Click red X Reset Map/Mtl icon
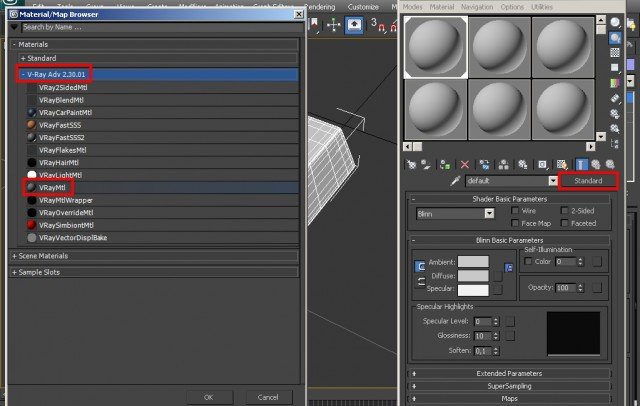The height and width of the screenshot is (406, 640). point(464,164)
